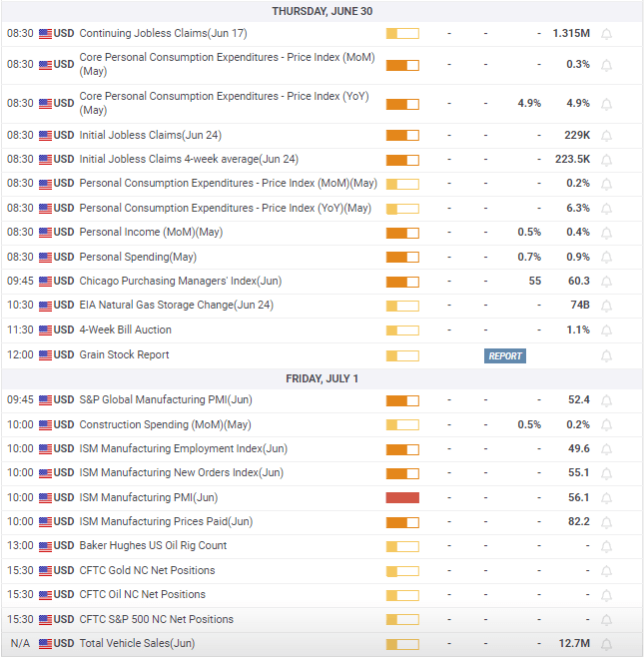Open Chicago Purchasing Managers' Index(Jun) event
The height and width of the screenshot is (657, 644).
(x=181, y=281)
